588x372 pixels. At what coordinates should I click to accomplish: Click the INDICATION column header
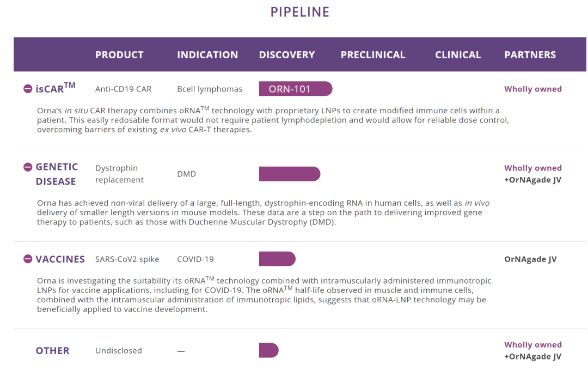[x=207, y=54]
